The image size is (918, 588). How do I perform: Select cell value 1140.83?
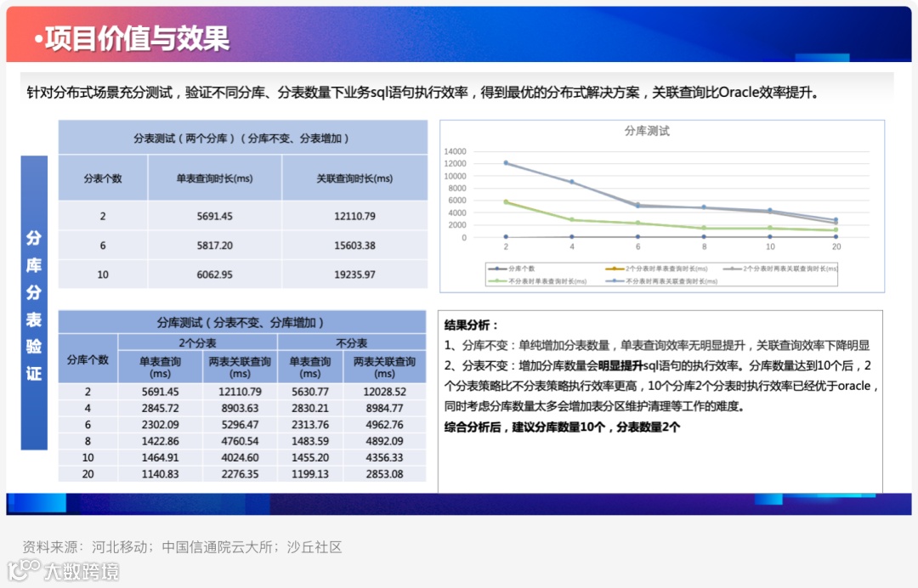[160, 474]
